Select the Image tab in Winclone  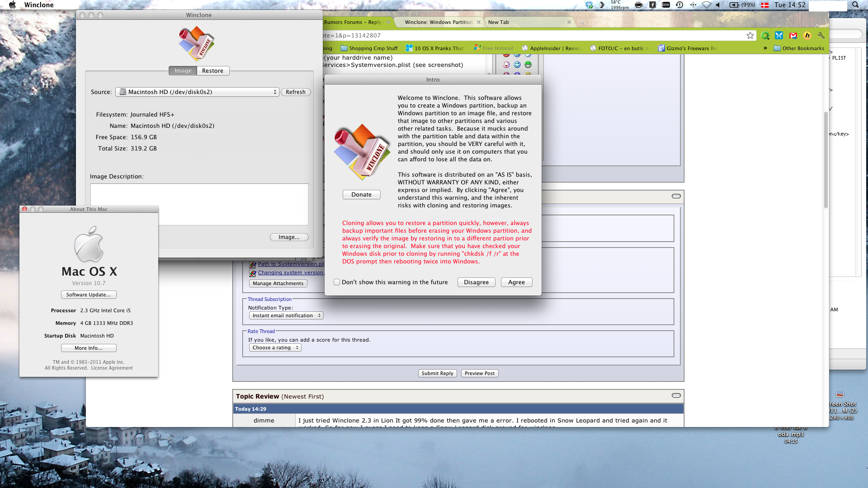[x=183, y=71]
